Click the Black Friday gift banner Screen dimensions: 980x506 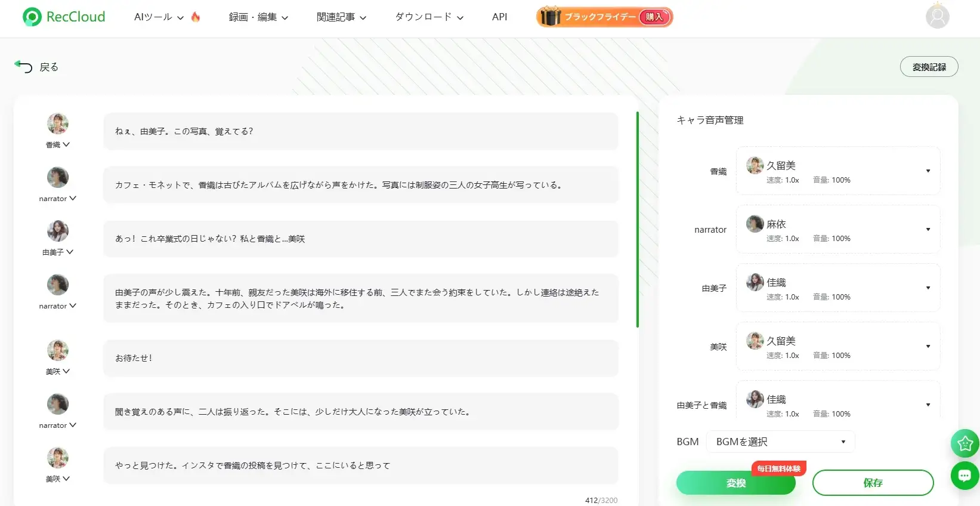[604, 17]
